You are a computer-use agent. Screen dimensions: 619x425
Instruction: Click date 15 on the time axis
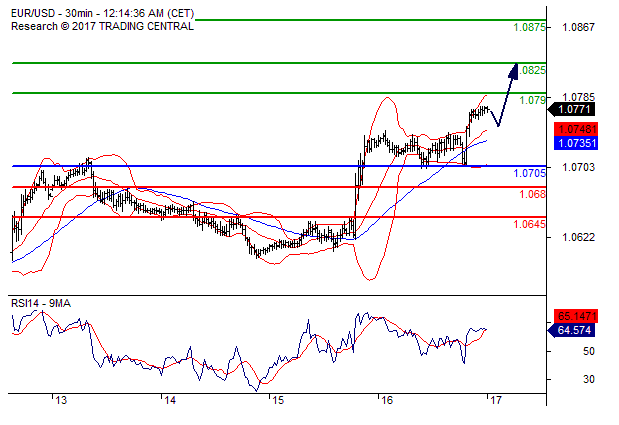278,400
